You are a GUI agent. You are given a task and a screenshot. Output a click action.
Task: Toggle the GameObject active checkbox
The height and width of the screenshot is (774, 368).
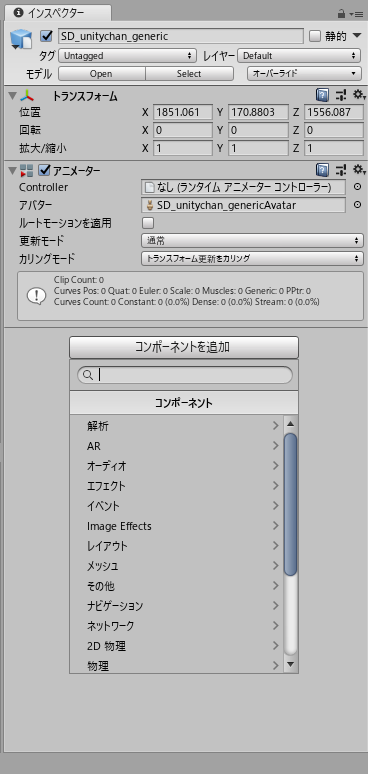pos(47,36)
